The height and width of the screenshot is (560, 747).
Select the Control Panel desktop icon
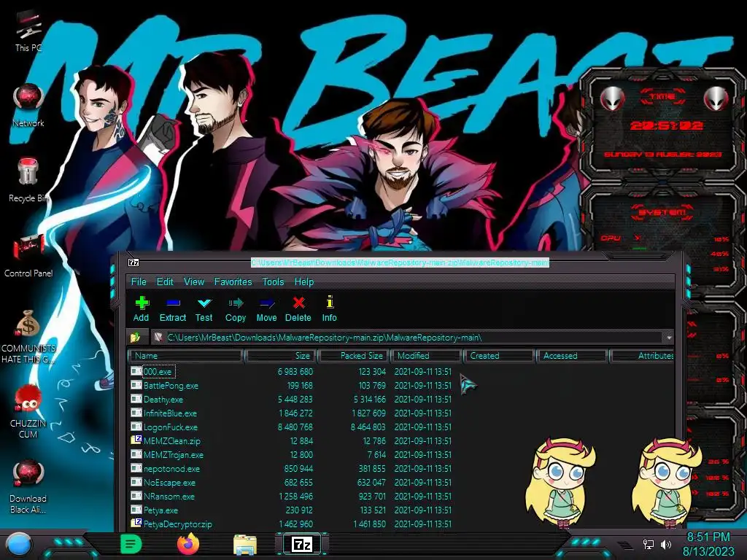28,255
